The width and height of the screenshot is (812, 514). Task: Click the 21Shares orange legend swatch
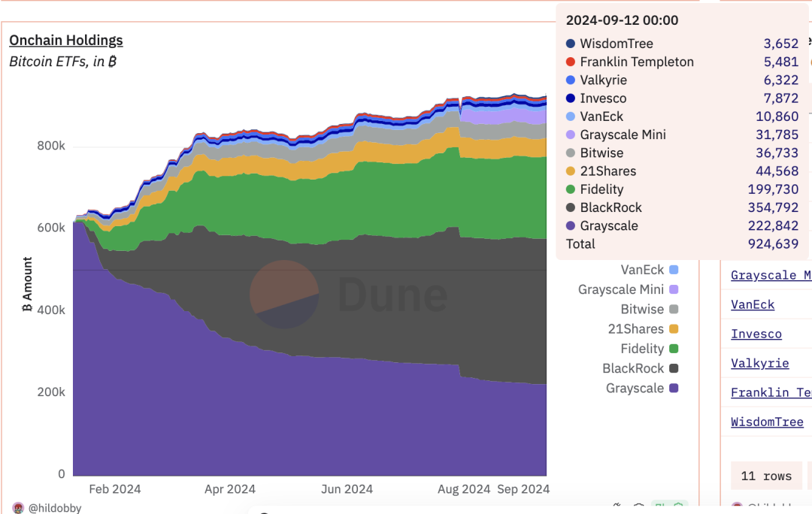tap(673, 329)
